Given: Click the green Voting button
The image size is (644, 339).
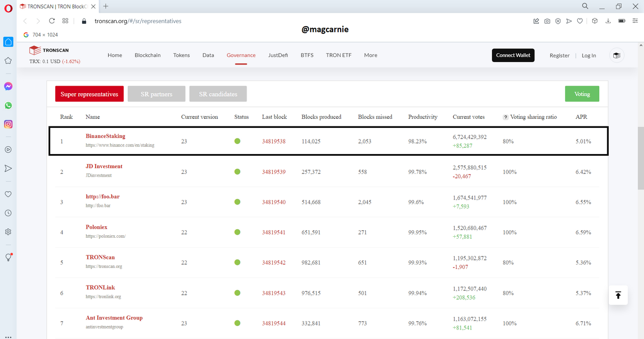Looking at the screenshot, I should coord(582,94).
